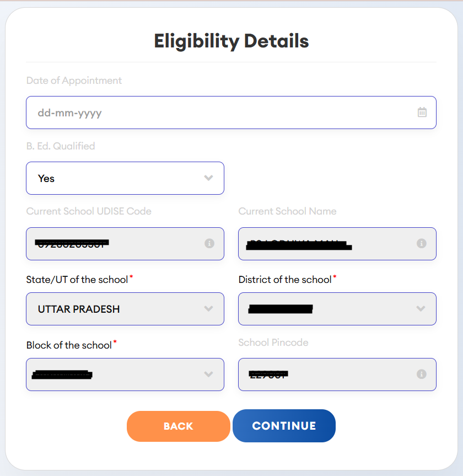This screenshot has width=463, height=476.
Task: Click the District dropdown chevron arrow
Action: (x=421, y=309)
